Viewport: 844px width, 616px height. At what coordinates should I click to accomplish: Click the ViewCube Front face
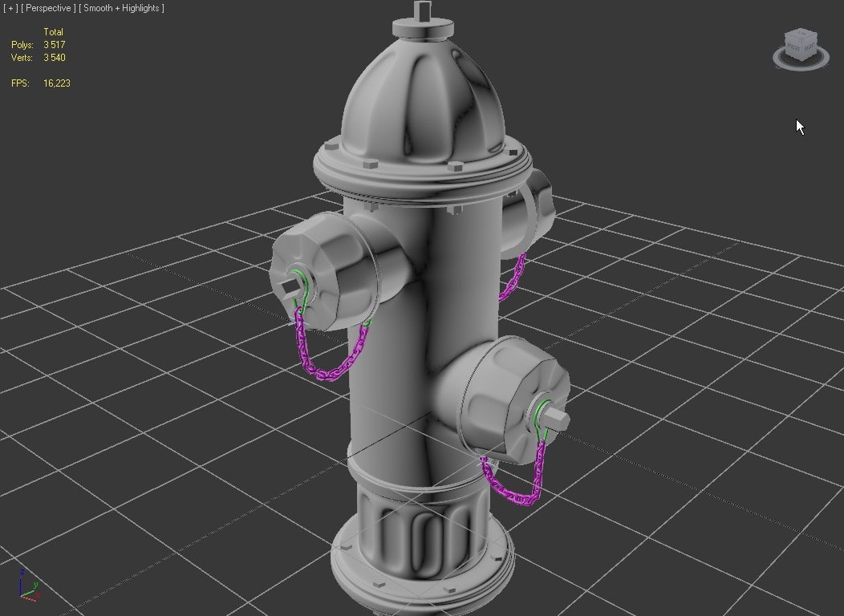795,48
